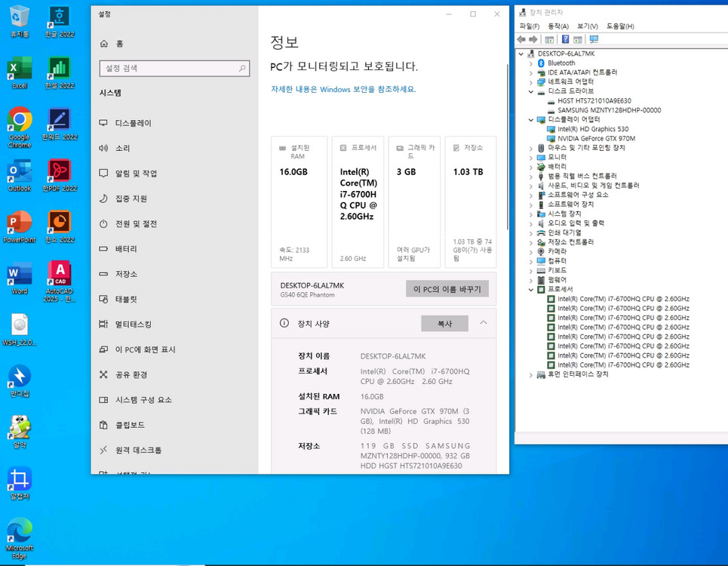Open the Windows 보안 details link

(x=343, y=89)
